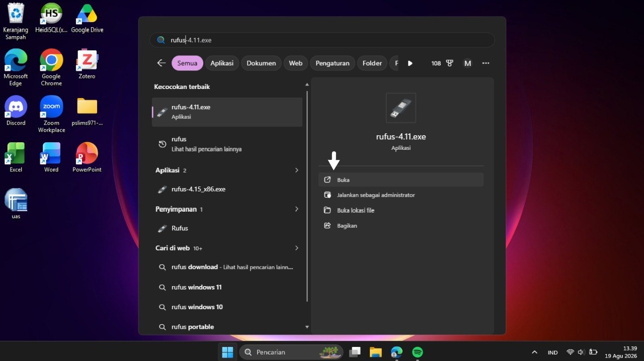Switch the IND input language indicator
Viewport: 644px width, 361px height.
click(x=552, y=352)
